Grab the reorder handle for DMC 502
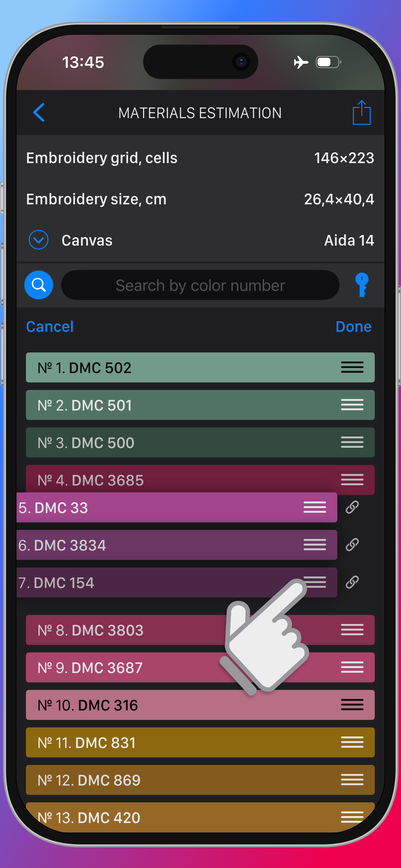The height and width of the screenshot is (868, 401). [352, 367]
